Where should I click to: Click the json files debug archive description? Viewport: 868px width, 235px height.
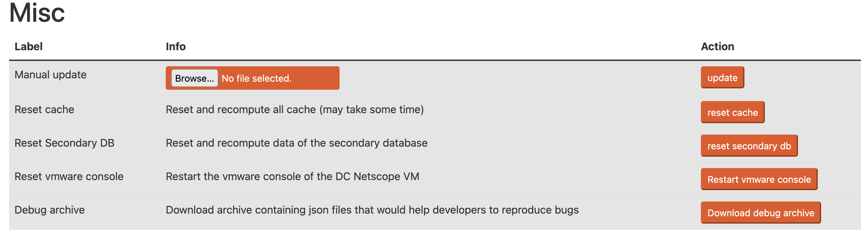372,210
